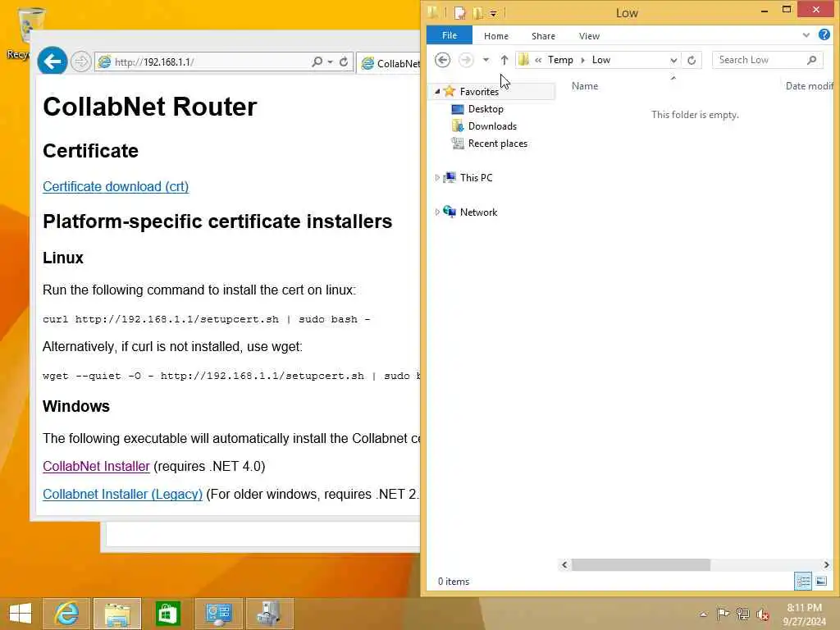Click the Properties icon in Quick Access Toolbar

point(459,12)
